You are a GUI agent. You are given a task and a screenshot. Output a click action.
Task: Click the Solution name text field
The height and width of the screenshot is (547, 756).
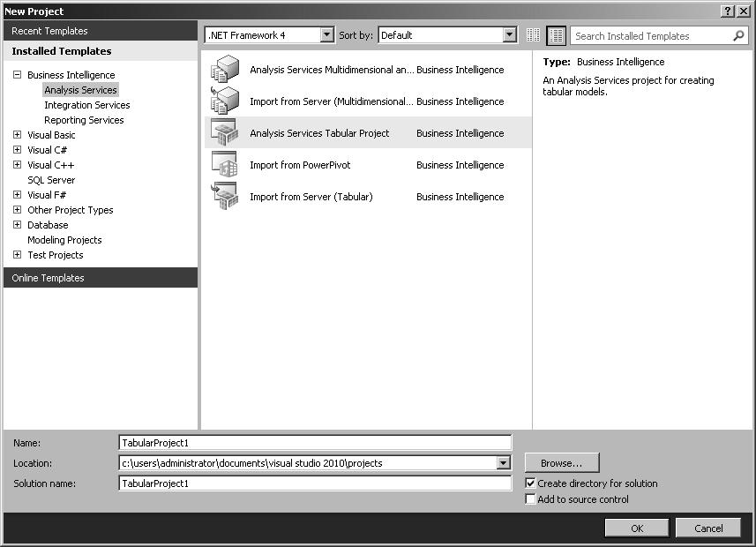pos(315,483)
